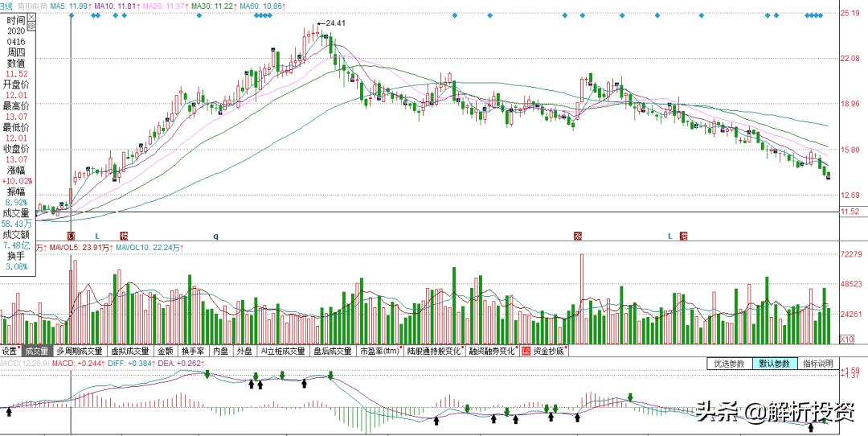Click the red 涨 marker below the price chart
This screenshot has height=436, width=868.
[578, 236]
